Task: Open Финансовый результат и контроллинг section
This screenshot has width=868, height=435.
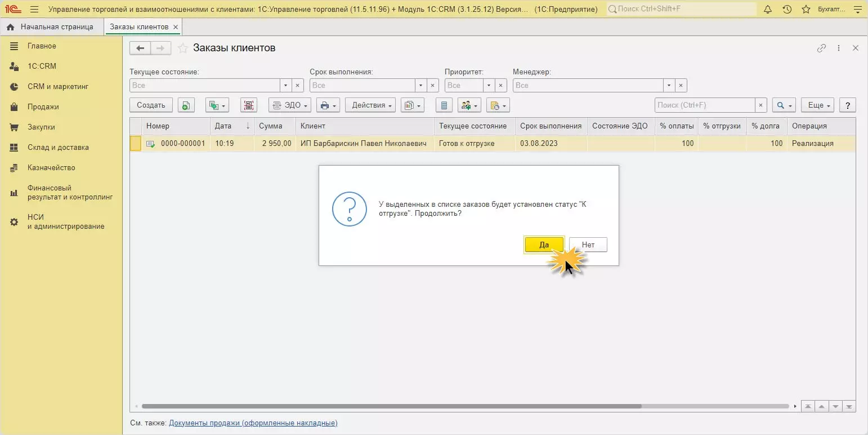Action: point(70,193)
